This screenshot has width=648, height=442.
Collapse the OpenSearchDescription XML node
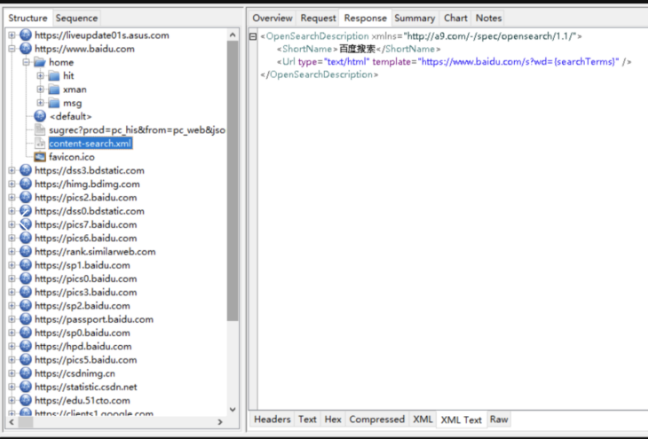253,36
